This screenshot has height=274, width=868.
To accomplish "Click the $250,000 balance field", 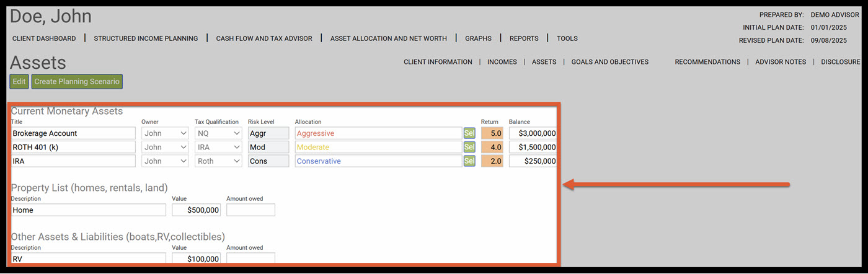I will [533, 161].
